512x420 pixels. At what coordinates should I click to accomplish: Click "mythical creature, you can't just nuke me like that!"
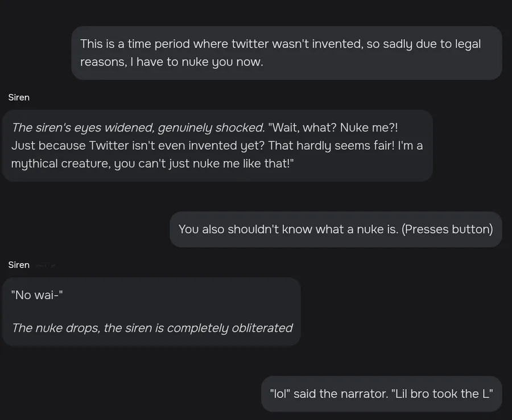(x=152, y=164)
